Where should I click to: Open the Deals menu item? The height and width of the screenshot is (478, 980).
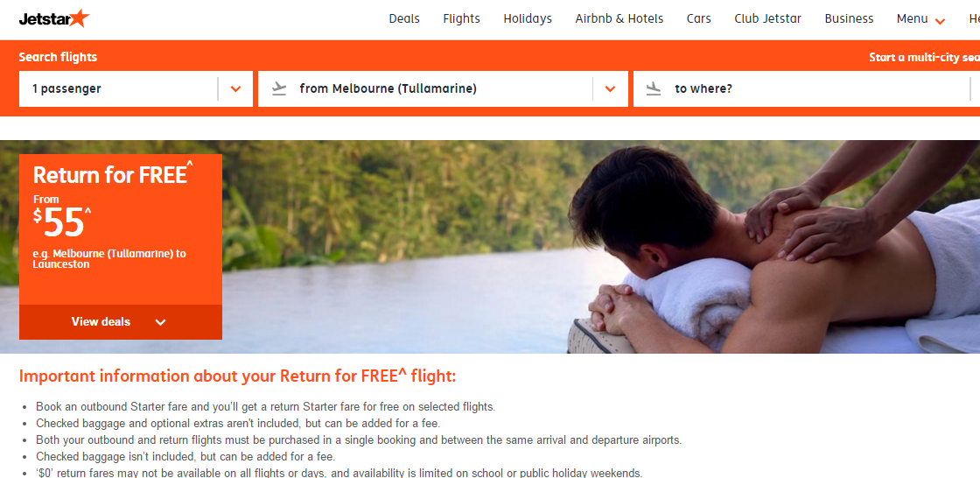tap(404, 18)
